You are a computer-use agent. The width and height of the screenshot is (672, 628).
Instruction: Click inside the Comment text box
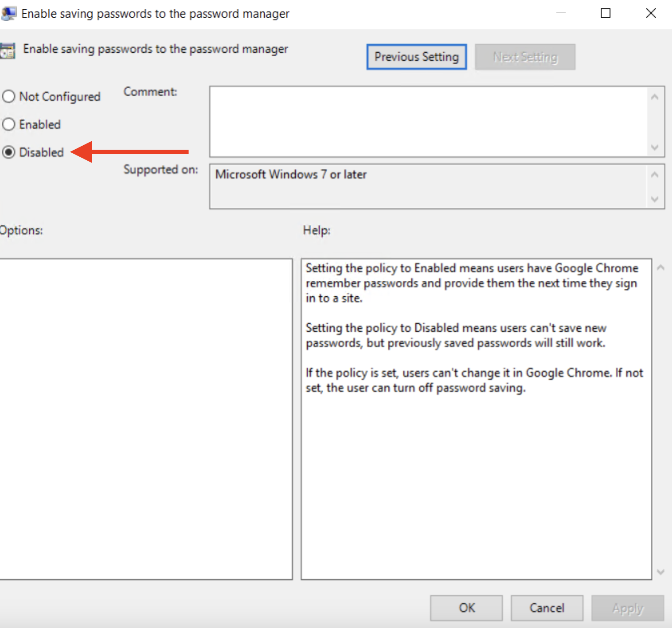click(x=428, y=122)
